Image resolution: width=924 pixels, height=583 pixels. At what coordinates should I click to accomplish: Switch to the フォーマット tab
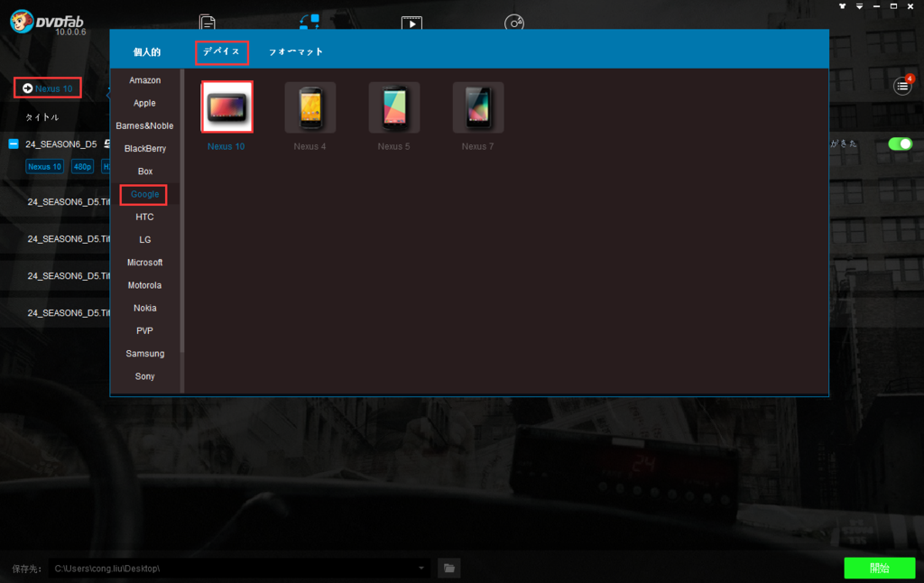pyautogui.click(x=296, y=51)
